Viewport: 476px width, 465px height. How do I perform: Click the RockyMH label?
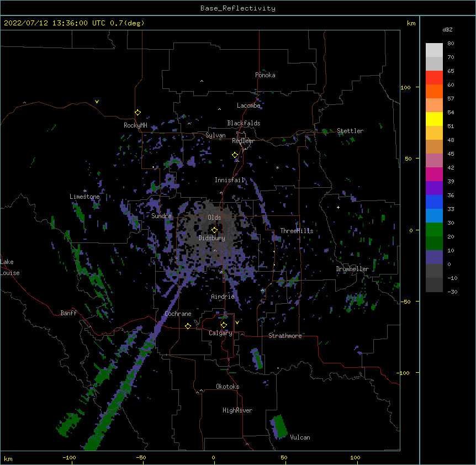pos(135,125)
